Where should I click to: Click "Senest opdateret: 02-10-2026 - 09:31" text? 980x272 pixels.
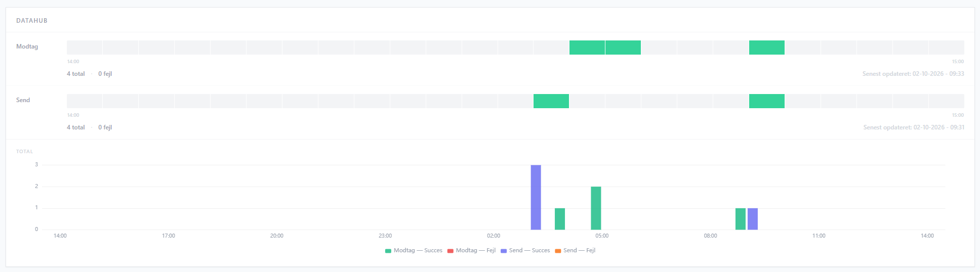[914, 127]
